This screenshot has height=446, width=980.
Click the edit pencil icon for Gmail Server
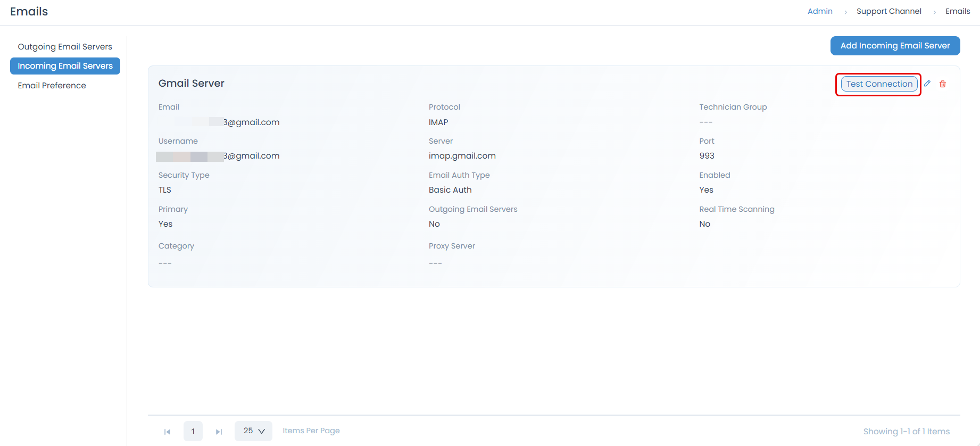click(x=927, y=84)
